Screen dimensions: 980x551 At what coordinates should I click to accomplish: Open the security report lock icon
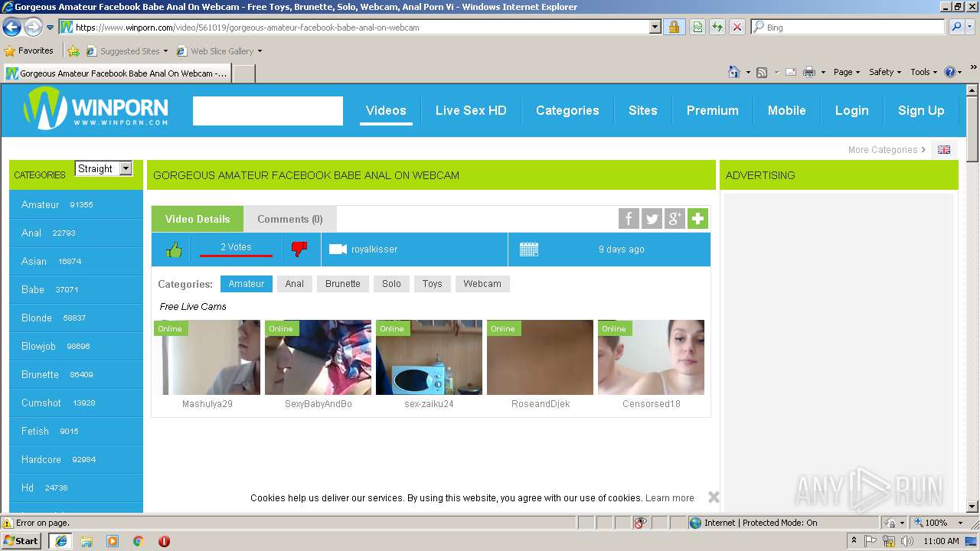tap(674, 28)
